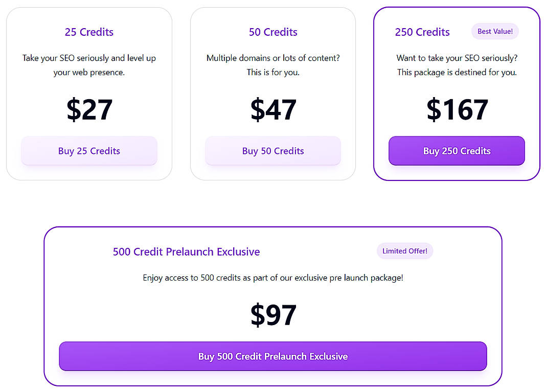Click the Limited Offer! badge
Image resolution: width=547 pixels, height=392 pixels.
coord(404,251)
